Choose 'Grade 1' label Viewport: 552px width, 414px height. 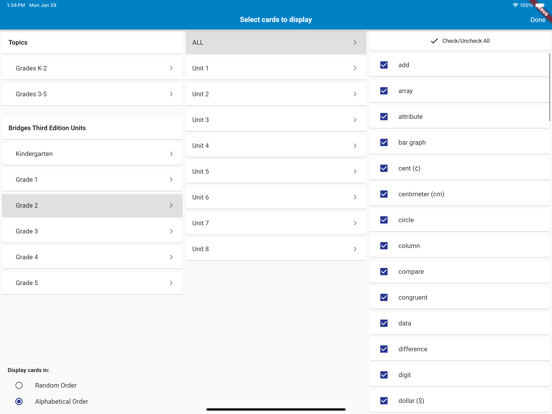(26, 180)
